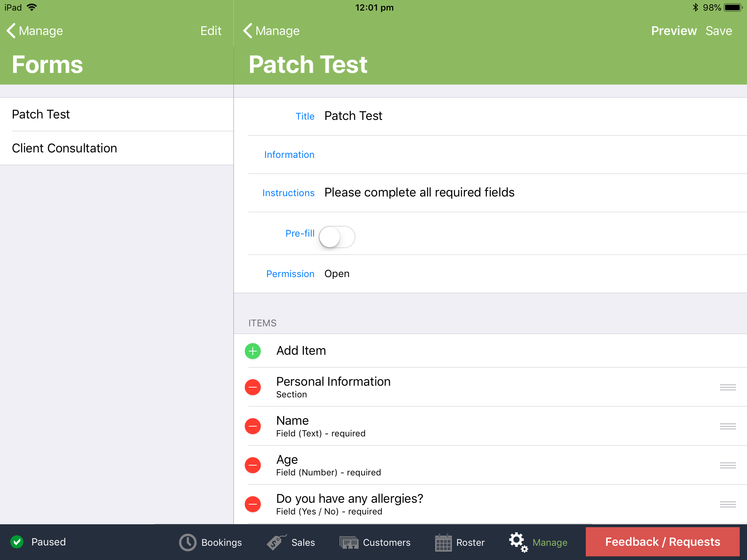Tap red minus next to Personal Information section
Image resolution: width=747 pixels, height=560 pixels.
coord(252,387)
